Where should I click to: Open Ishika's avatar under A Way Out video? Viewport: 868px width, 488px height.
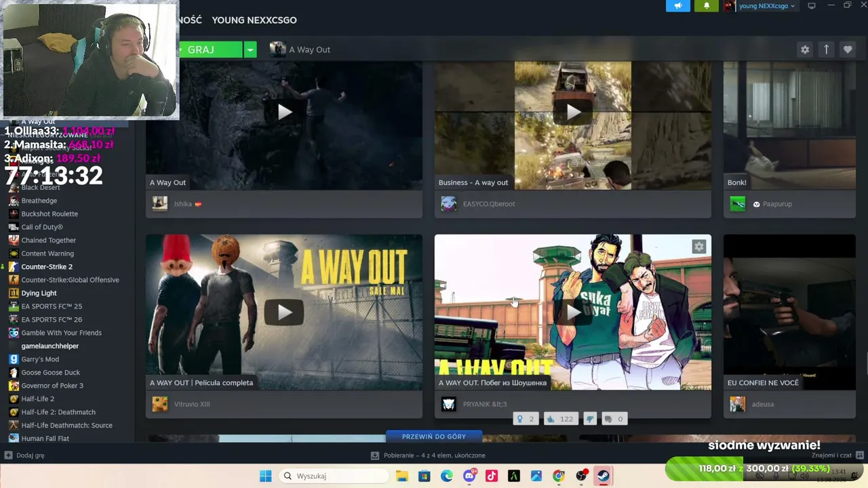[x=160, y=203]
